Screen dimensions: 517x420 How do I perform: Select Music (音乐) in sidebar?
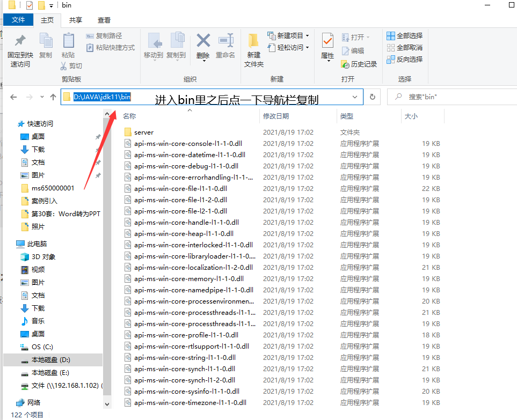33,321
